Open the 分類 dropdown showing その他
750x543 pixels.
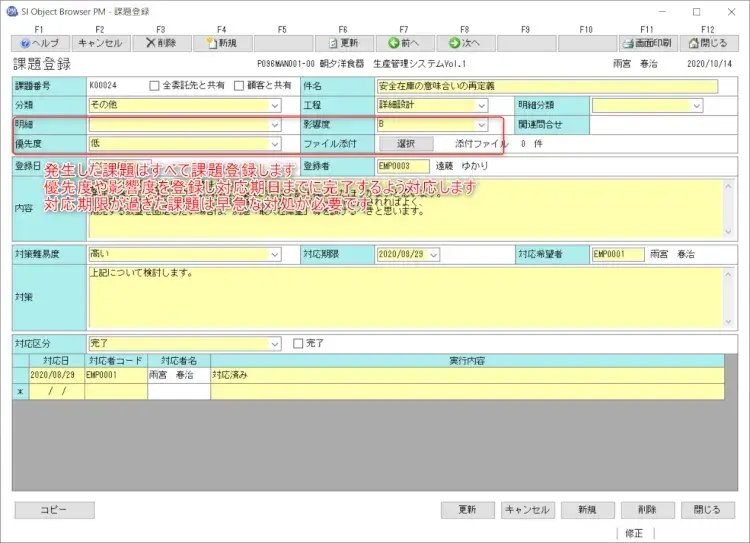click(274, 105)
